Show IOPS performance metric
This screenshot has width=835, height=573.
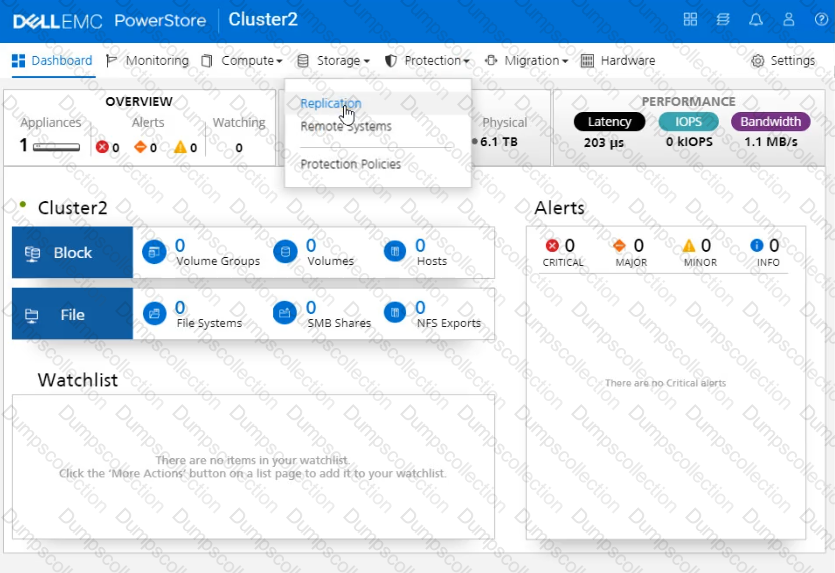688,122
